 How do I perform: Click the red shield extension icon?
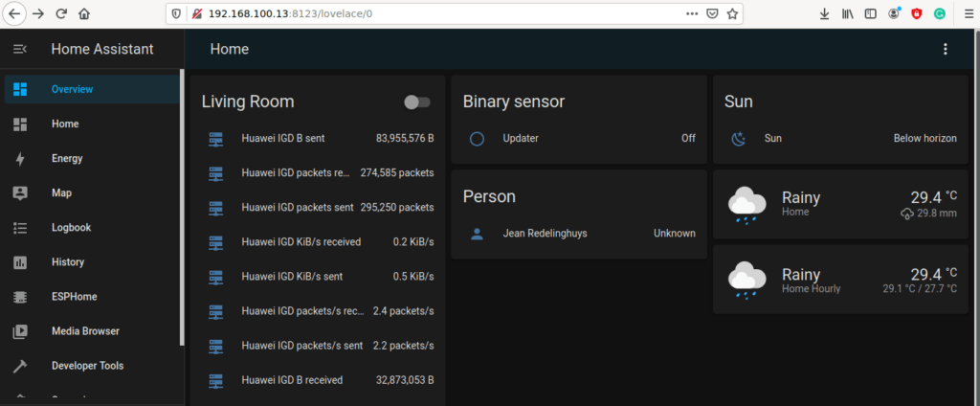click(x=916, y=13)
